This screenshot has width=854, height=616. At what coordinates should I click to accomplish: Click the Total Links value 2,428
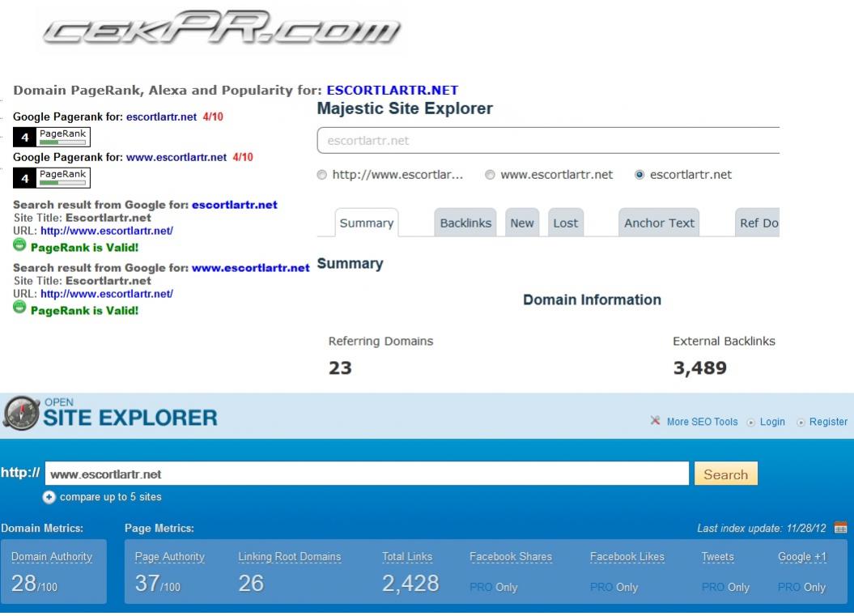pos(410,584)
